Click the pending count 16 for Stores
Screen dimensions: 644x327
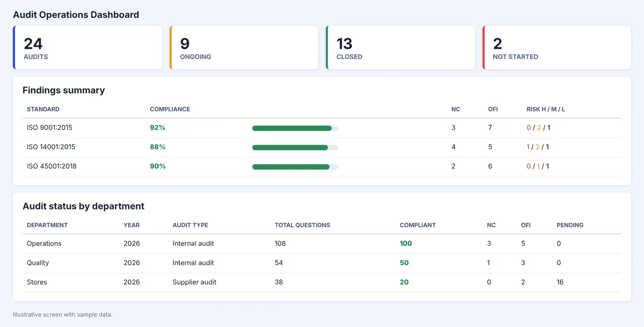(560, 282)
